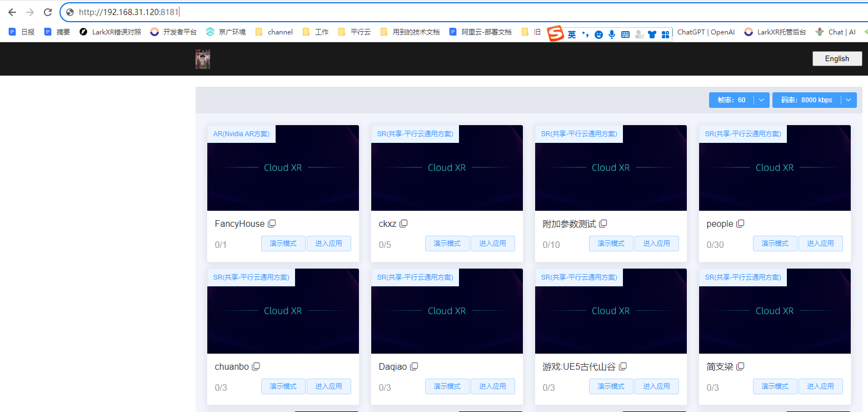Screen dimensions: 868x412
Task: Click 进入应用 for people
Action: [821, 244]
